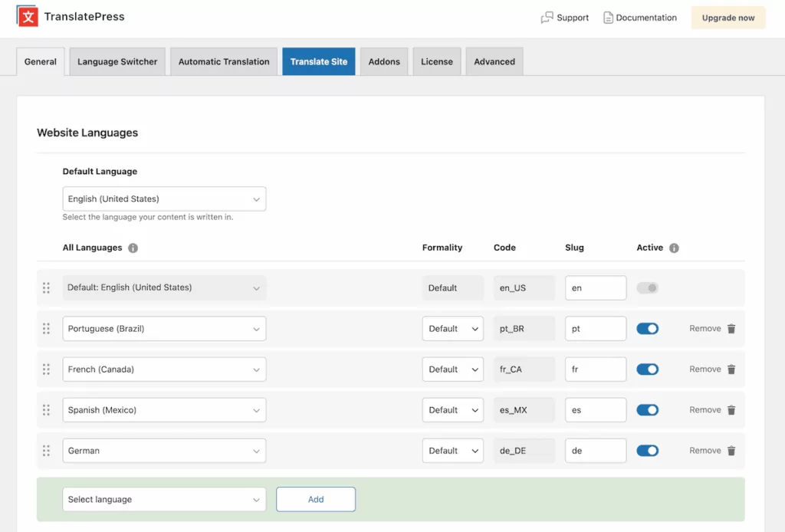Open German language dropdown
The width and height of the screenshot is (785, 532).
[164, 451]
